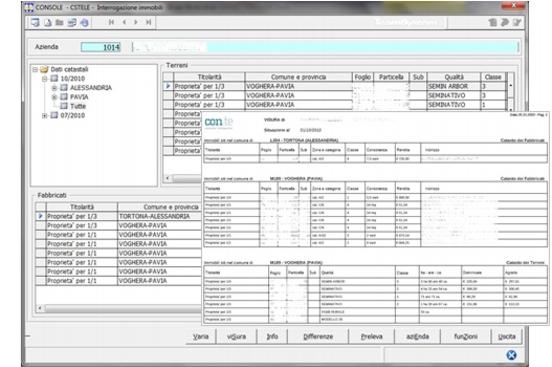Select the TORTONA-ALESSANDRIA cell in Fabbricati

point(159,216)
